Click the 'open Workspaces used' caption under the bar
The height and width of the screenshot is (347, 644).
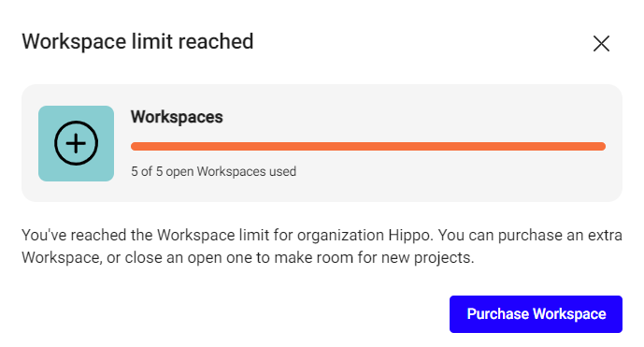click(231, 171)
